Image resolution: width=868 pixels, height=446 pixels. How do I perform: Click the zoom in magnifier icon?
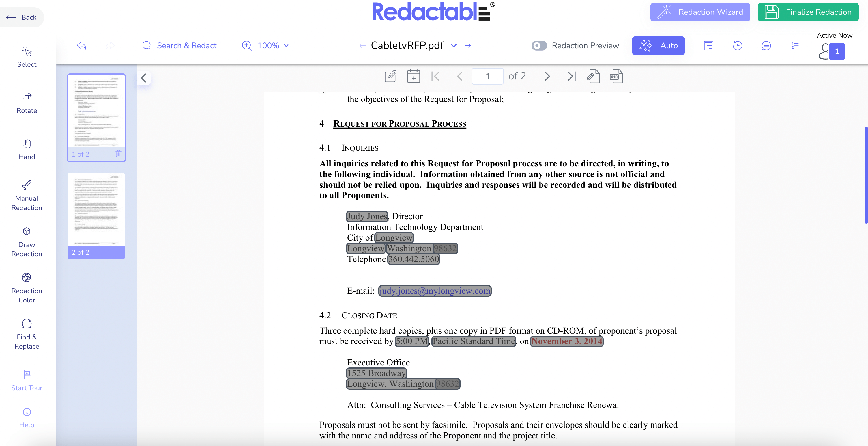(247, 46)
